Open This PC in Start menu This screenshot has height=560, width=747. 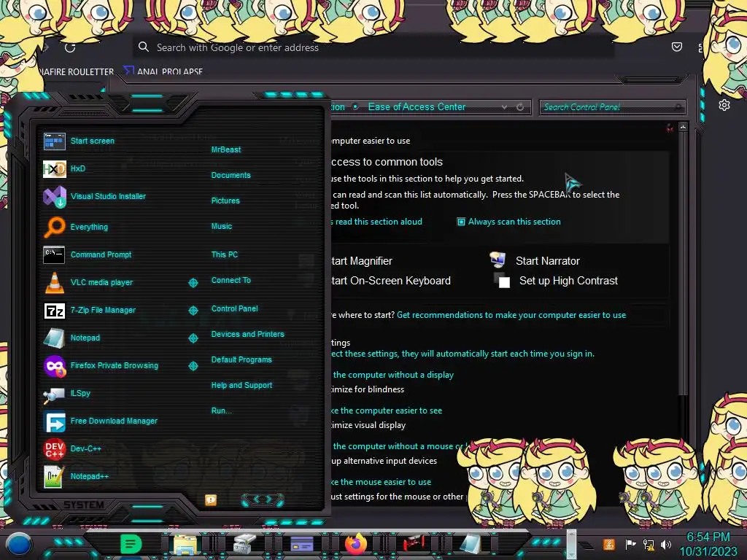(x=225, y=254)
